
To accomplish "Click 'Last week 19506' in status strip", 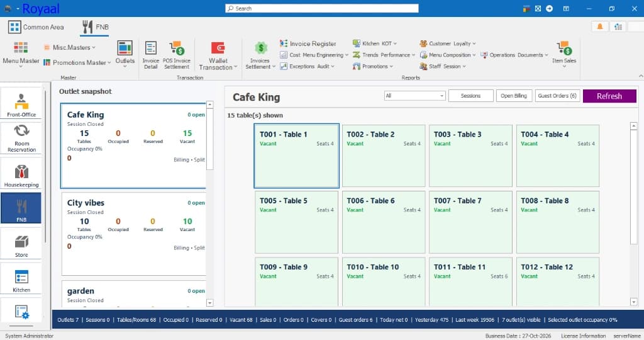I will [x=475, y=320].
